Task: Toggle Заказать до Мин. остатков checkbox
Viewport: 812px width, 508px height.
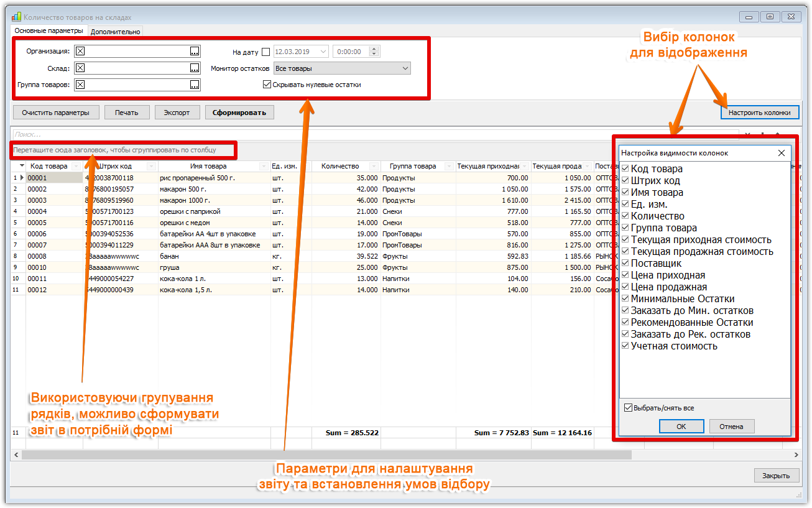Action: [625, 311]
